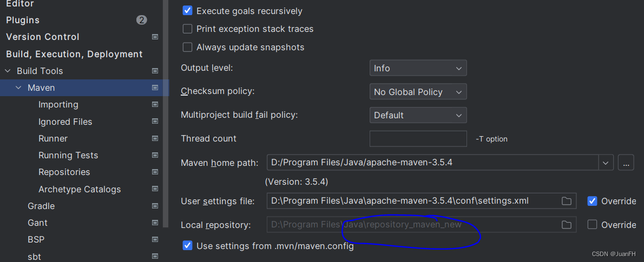Click project-level icon beside Archetype Catalogs
The height and width of the screenshot is (262, 644).
155,189
